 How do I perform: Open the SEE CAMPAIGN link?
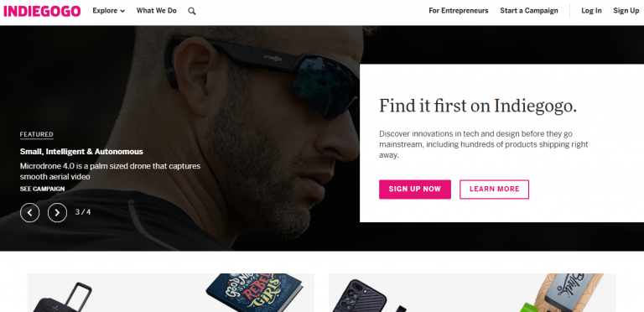pyautogui.click(x=42, y=189)
